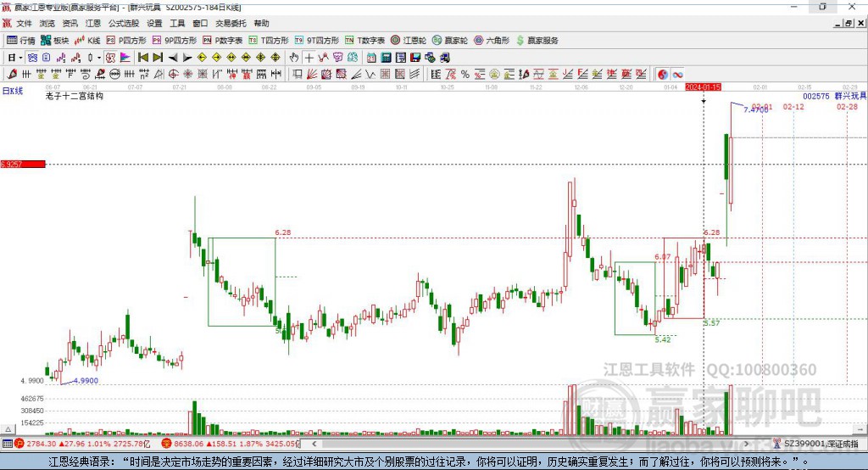The image size is (868, 470).
Task: Open the 工具 menu
Action: (x=177, y=23)
